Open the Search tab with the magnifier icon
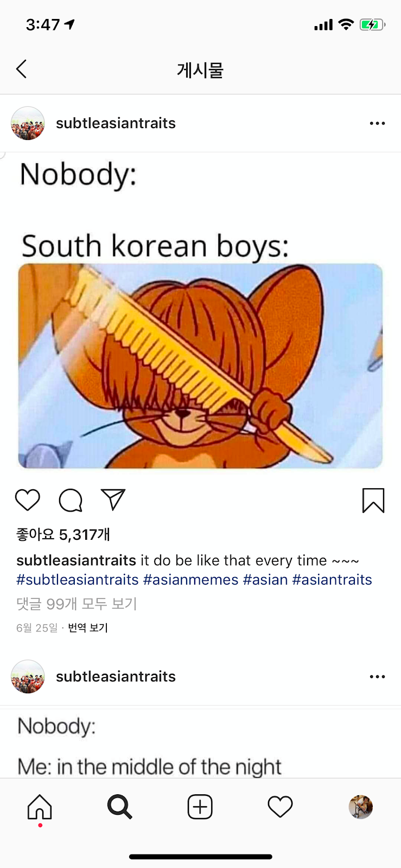This screenshot has height=868, width=401. [x=119, y=807]
